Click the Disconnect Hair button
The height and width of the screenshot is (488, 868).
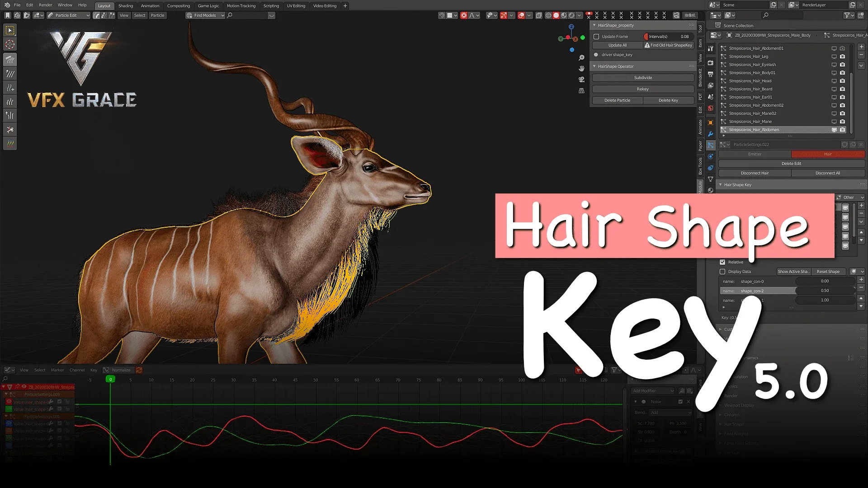tap(755, 173)
